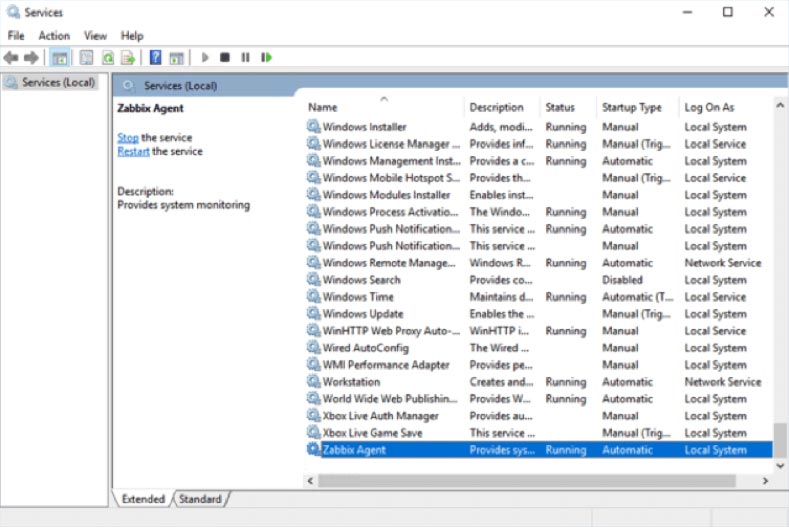
Task: Click the horizontal scrollbar right arrow
Action: (x=765, y=481)
